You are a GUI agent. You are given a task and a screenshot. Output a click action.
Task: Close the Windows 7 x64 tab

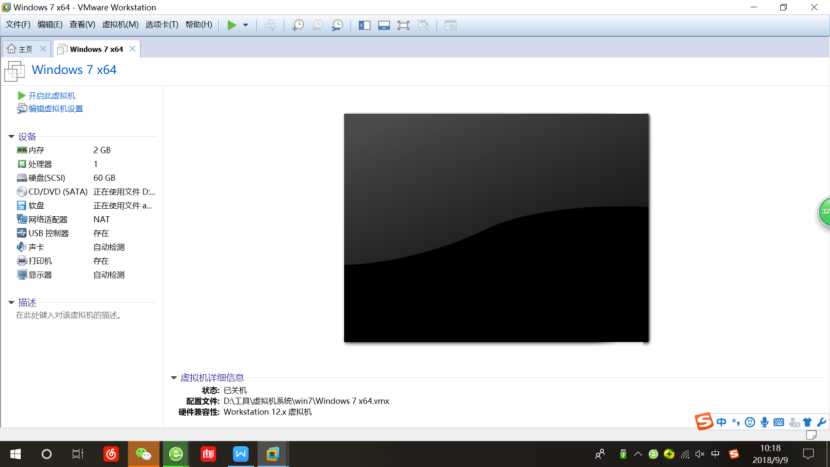pyautogui.click(x=132, y=49)
